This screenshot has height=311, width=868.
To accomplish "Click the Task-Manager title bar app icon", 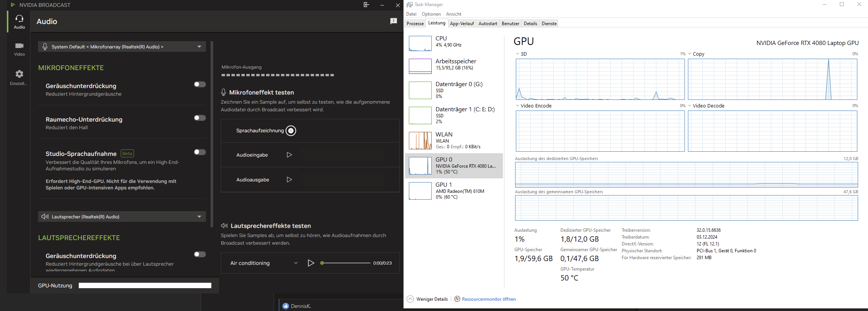I will tap(410, 5).
